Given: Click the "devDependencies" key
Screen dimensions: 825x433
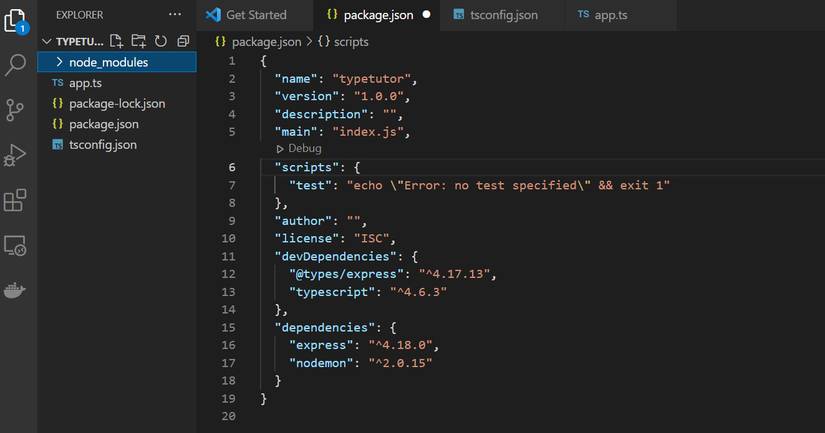Looking at the screenshot, I should pos(335,256).
